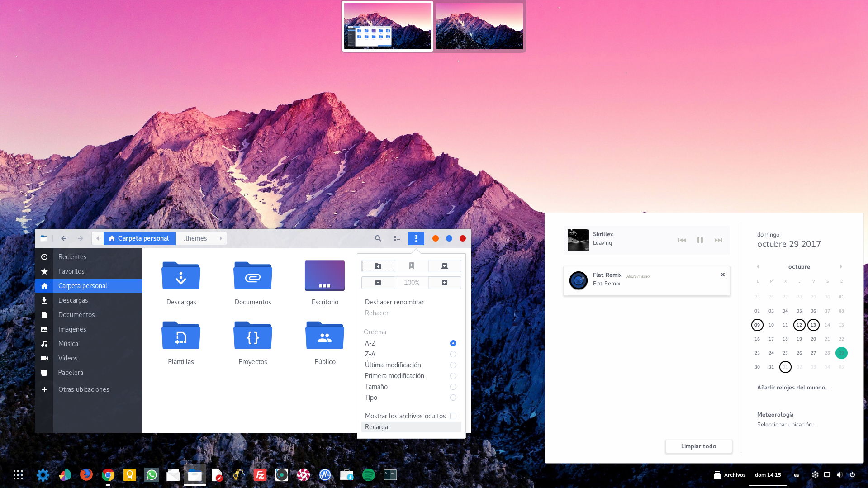Open the Música sidebar entry
This screenshot has width=868, height=488.
(89, 344)
